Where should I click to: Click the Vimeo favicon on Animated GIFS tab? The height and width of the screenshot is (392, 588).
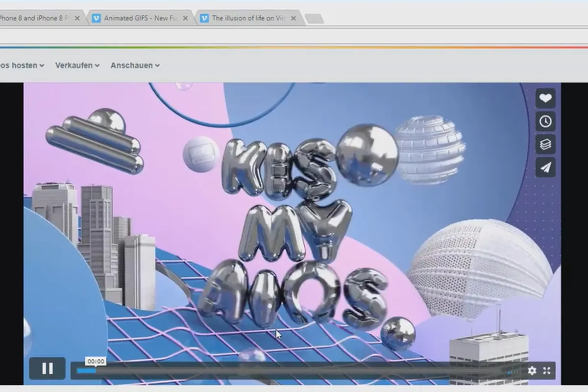click(96, 18)
